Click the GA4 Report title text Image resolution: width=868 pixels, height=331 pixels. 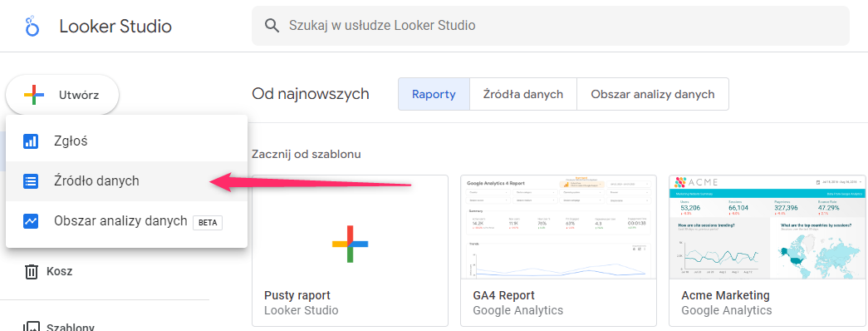pos(503,295)
